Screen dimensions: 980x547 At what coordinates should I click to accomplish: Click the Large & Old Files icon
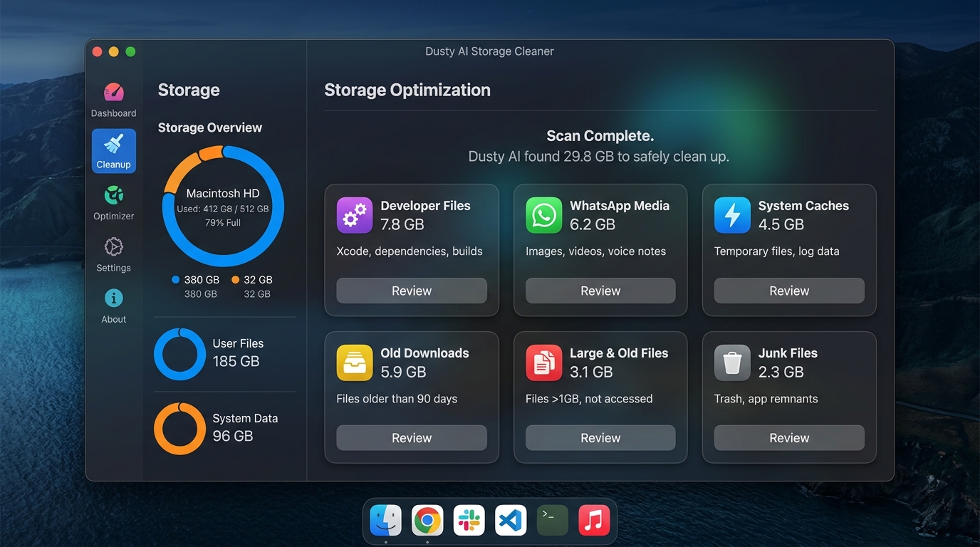(x=543, y=363)
